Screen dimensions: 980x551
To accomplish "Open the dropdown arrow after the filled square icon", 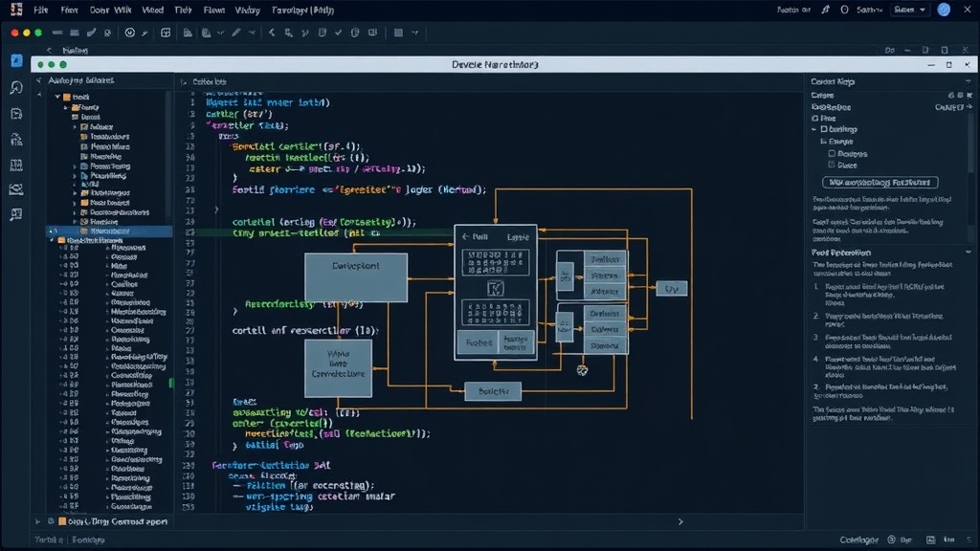I will (x=415, y=33).
